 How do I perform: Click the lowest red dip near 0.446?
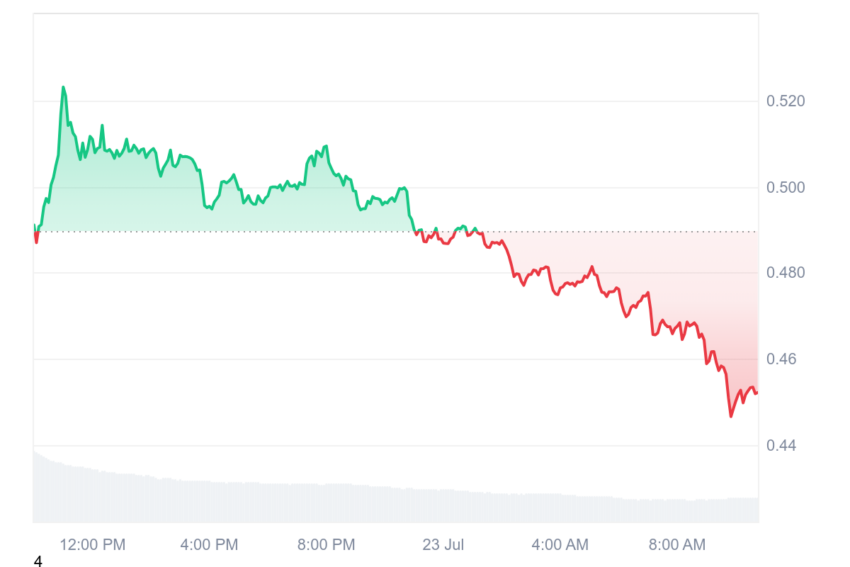[x=731, y=416]
